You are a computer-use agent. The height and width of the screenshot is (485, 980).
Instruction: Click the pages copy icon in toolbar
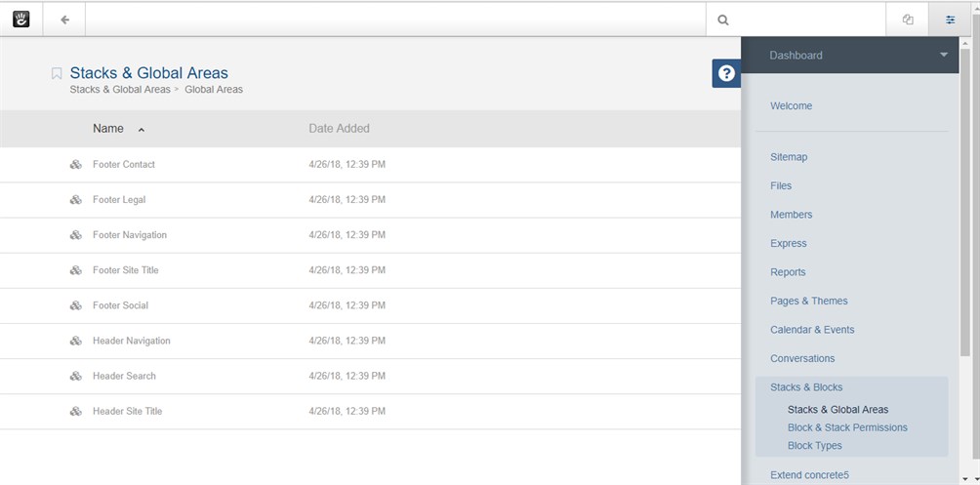908,19
